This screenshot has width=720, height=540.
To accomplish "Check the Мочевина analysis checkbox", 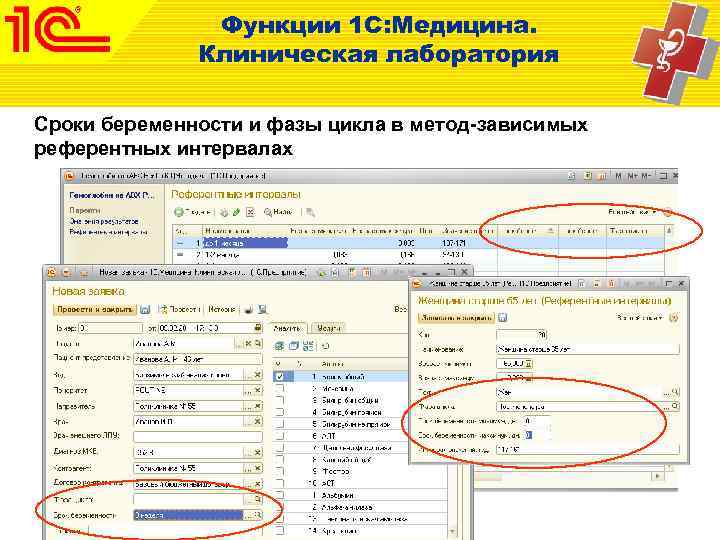I will point(280,388).
